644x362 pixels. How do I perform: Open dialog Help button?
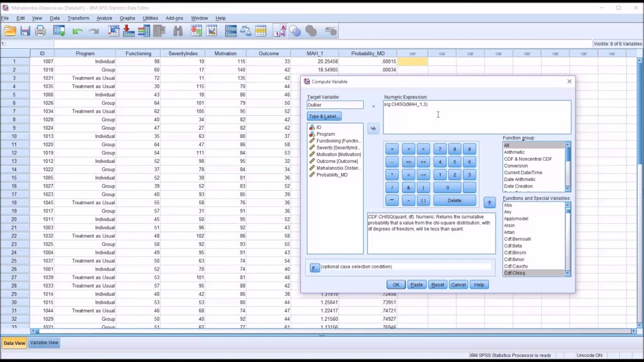click(x=479, y=285)
